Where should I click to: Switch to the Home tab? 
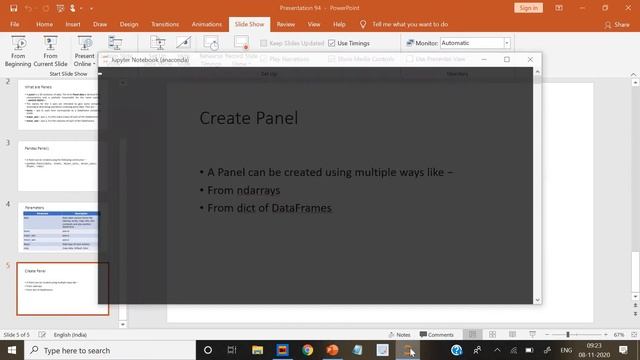(44, 24)
